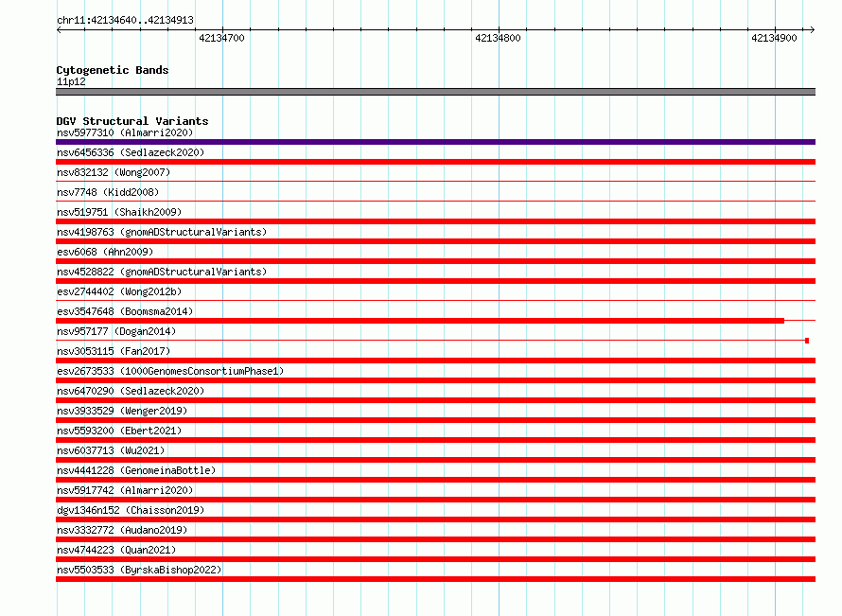842x616 pixels.
Task: Open esv2744402 (Wong2012b) variant label
Action: 119,291
